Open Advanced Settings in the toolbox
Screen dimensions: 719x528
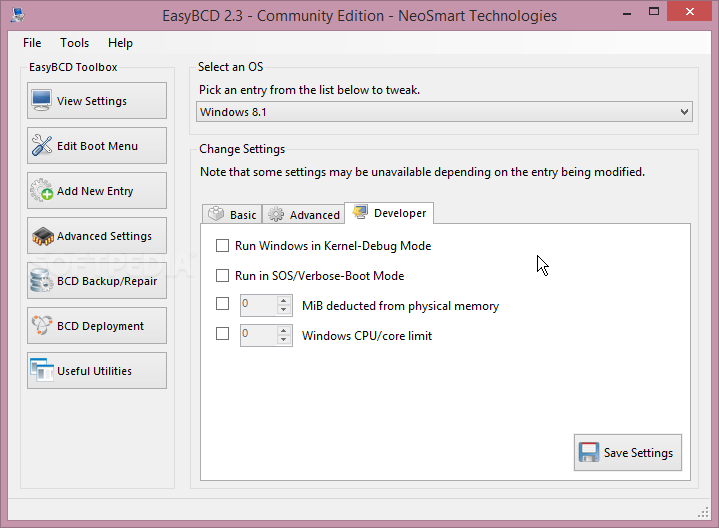(97, 235)
